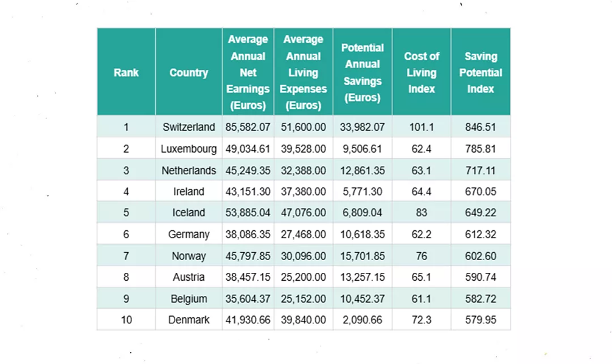The height and width of the screenshot is (364, 612).
Task: Select the Saving Potential Index header
Action: point(481,72)
